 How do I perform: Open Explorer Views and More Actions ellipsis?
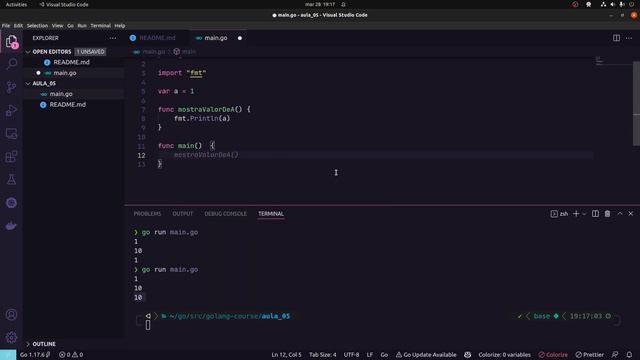click(x=113, y=38)
